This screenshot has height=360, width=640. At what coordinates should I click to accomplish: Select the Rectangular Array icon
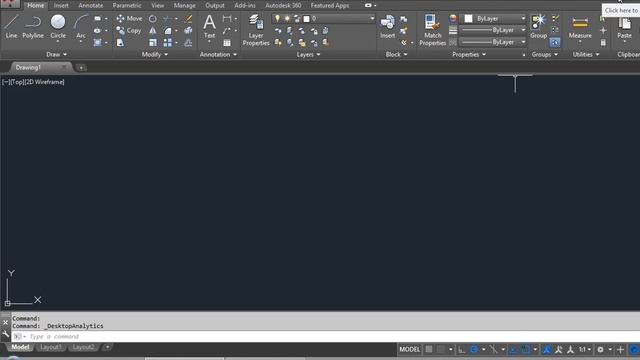click(x=168, y=42)
